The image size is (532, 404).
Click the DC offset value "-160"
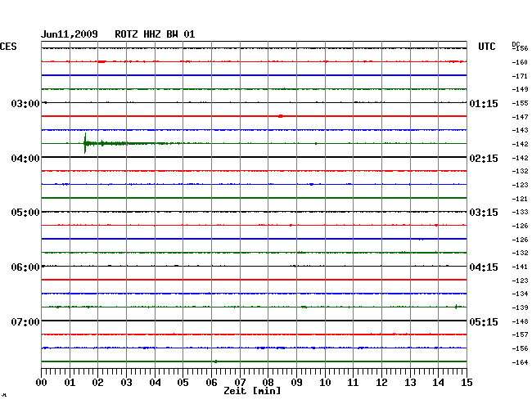[520, 62]
